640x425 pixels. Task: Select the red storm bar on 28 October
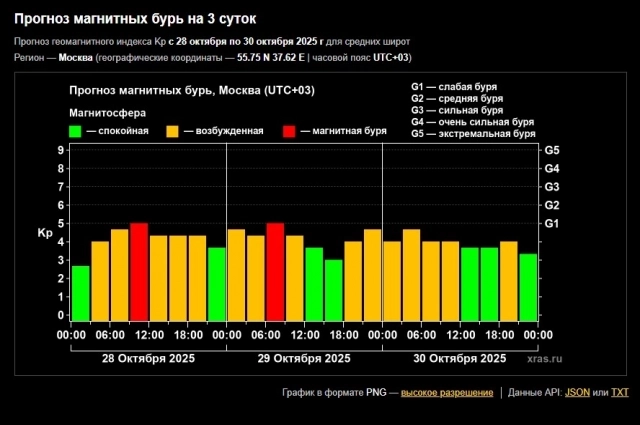pyautogui.click(x=139, y=271)
